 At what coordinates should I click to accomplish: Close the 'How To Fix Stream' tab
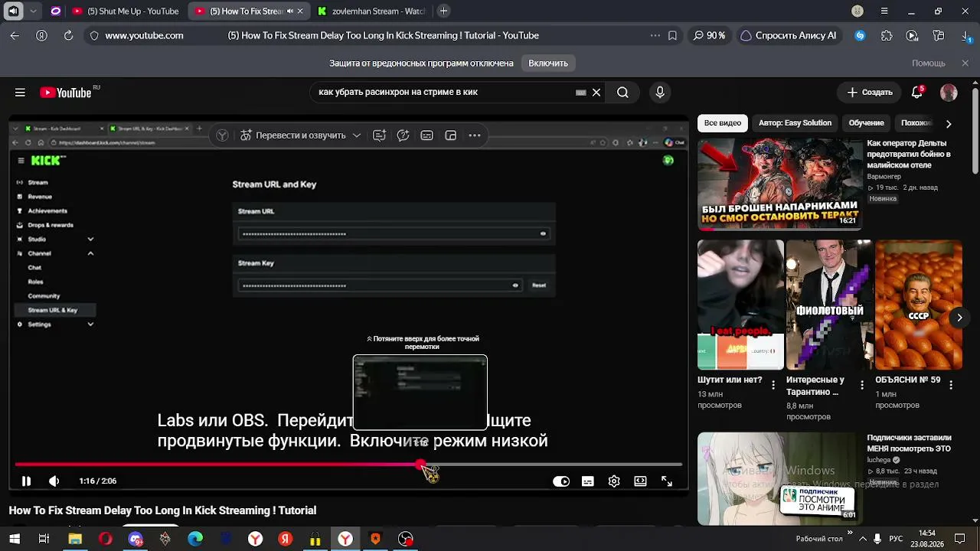[x=301, y=11]
